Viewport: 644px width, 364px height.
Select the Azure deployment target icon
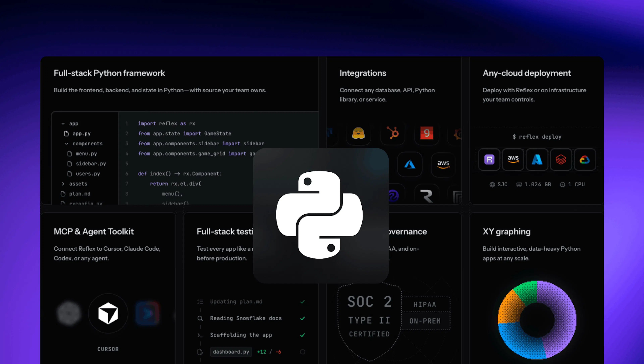(x=537, y=160)
